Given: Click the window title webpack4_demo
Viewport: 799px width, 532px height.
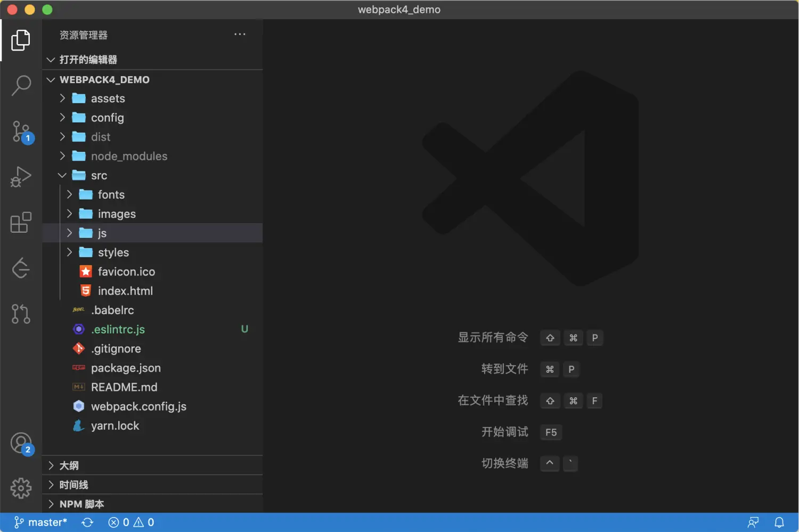Looking at the screenshot, I should (399, 10).
